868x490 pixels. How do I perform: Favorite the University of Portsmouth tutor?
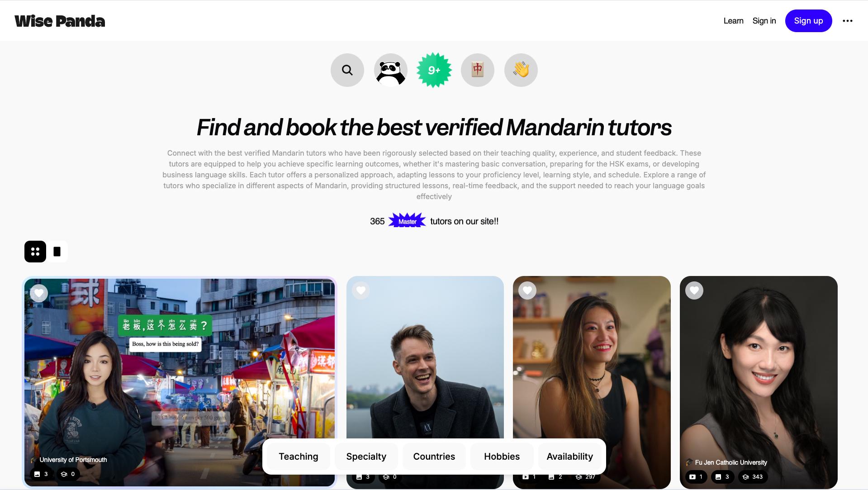[x=39, y=293]
